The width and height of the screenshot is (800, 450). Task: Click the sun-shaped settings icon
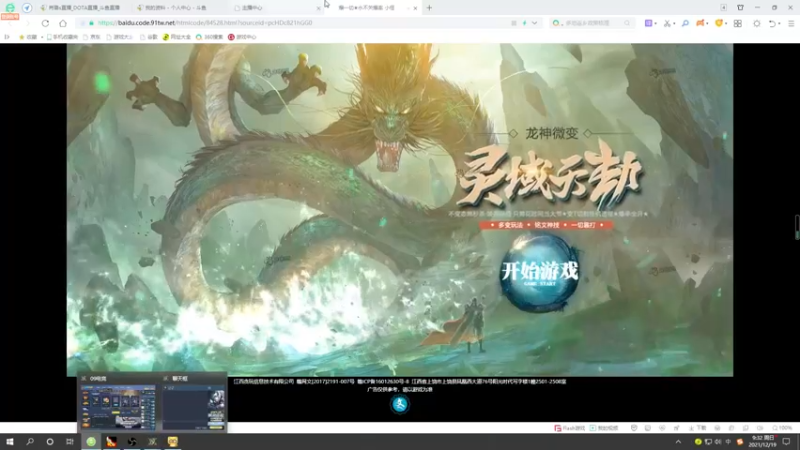757,23
